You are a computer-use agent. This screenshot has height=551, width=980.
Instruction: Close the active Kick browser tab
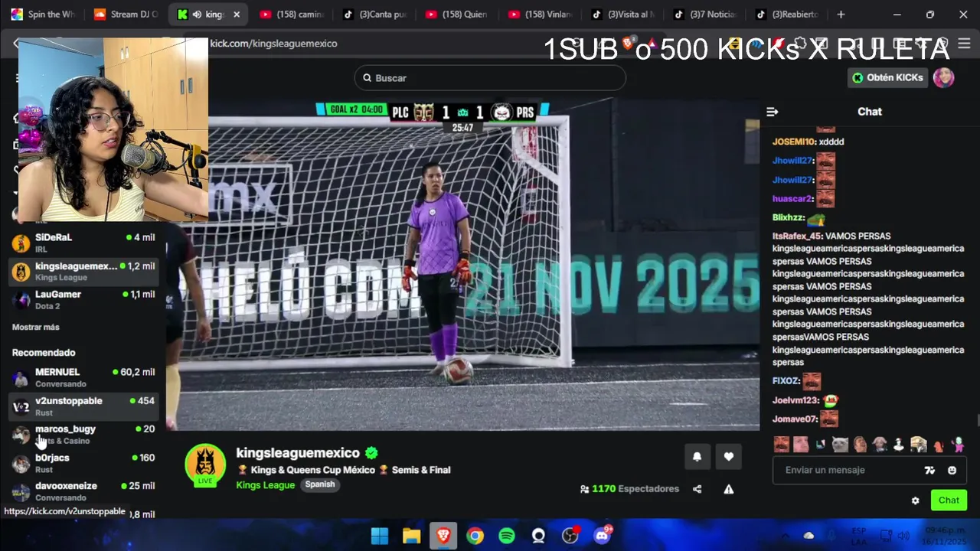[x=237, y=15]
